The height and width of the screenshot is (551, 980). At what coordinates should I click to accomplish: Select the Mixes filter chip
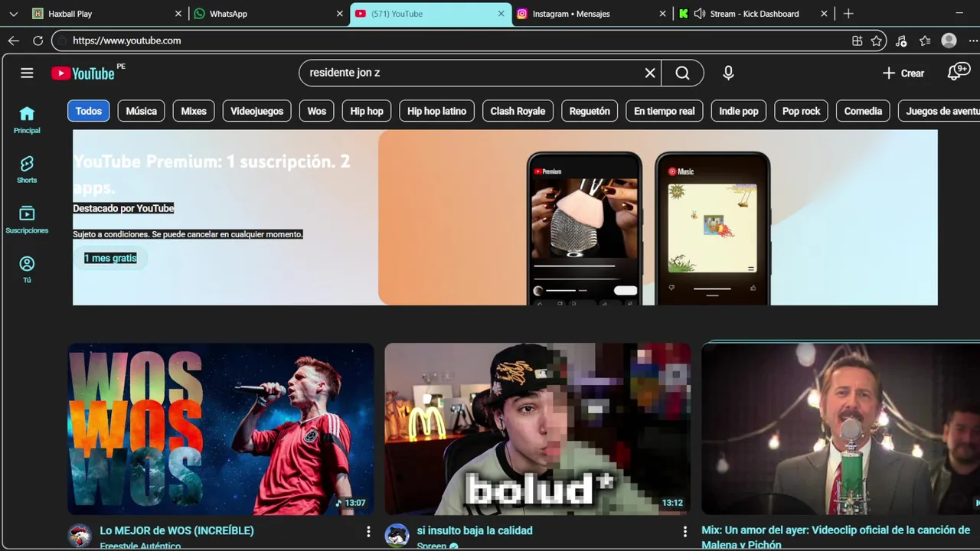(194, 111)
